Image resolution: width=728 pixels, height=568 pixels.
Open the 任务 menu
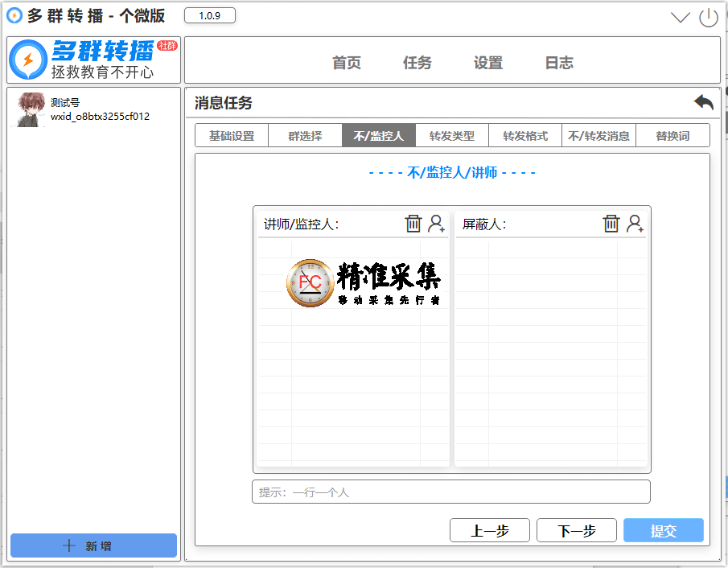click(x=417, y=62)
